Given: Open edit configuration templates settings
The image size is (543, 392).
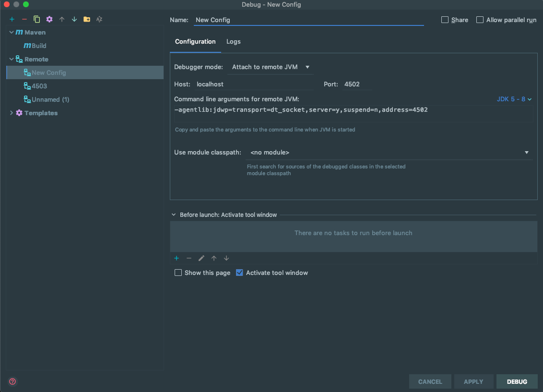Looking at the screenshot, I should 49,19.
